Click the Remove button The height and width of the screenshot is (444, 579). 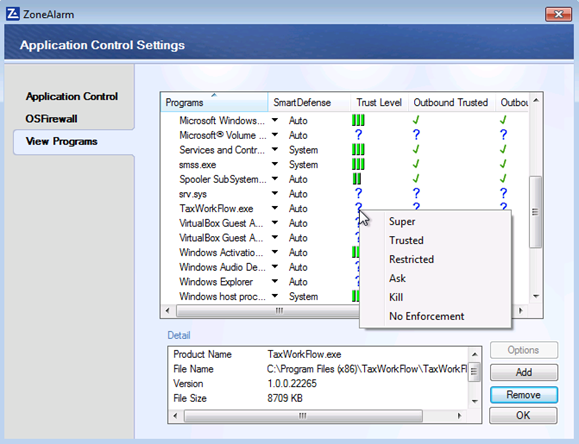coord(524,395)
